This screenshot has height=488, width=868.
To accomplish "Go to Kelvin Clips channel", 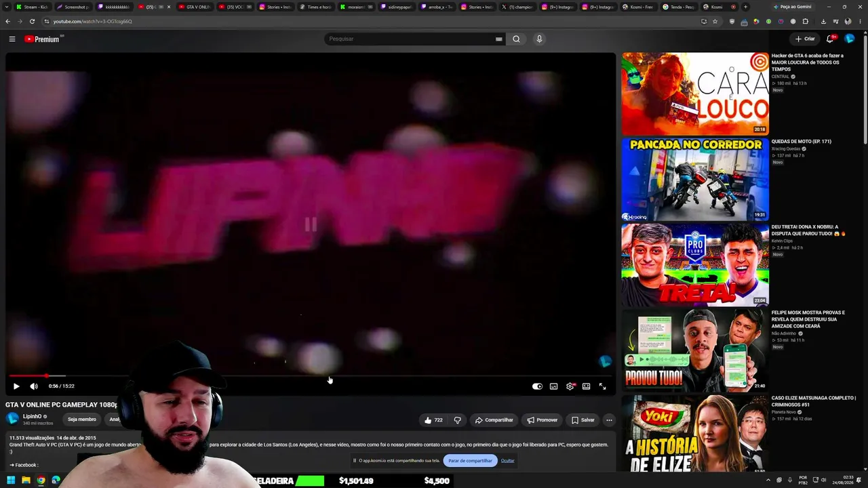I will (x=782, y=241).
